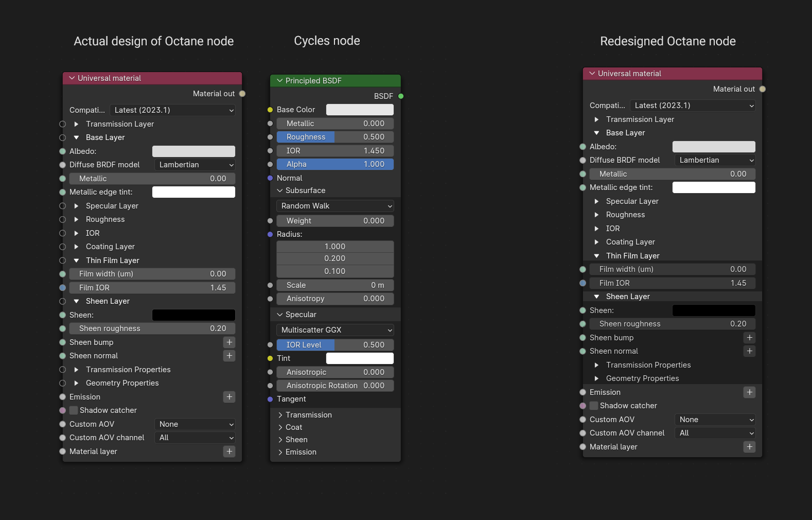Click the blue Film IOR socket, redesigned node
812x520 pixels.
click(583, 283)
